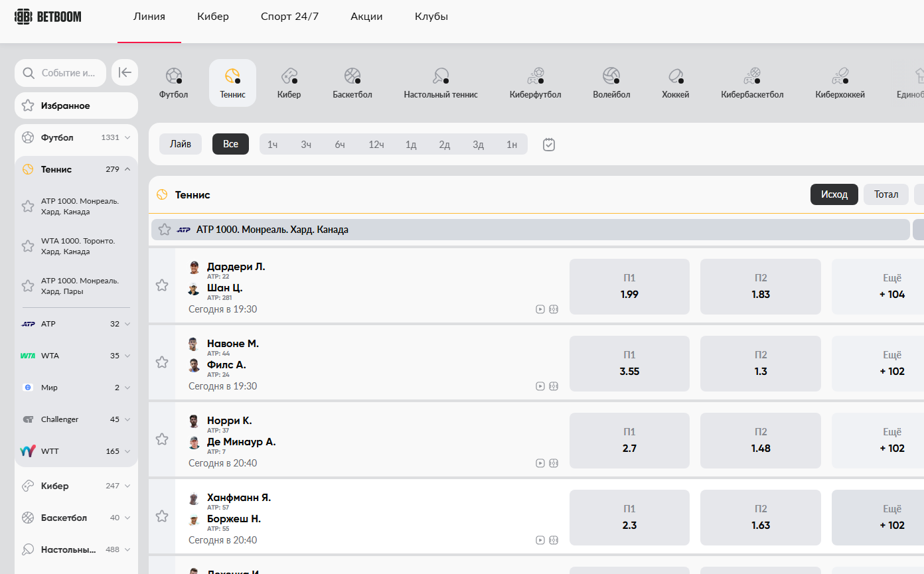The width and height of the screenshot is (924, 574).
Task: Open the BetBoom logo home link
Action: tap(48, 17)
